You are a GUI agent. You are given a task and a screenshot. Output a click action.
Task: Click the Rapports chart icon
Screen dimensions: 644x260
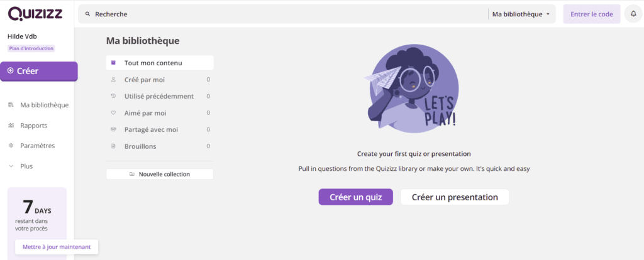point(11,126)
